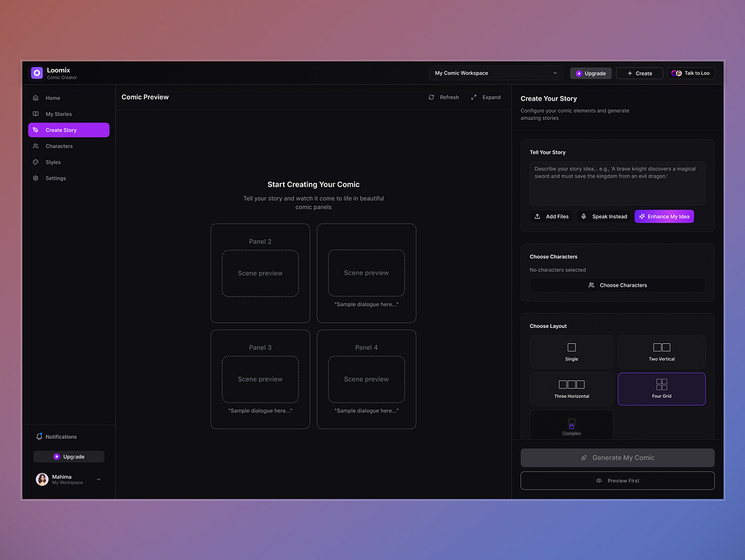Choose the Three Horizontal layout
Screen dimensions: 745x560
coord(571,389)
